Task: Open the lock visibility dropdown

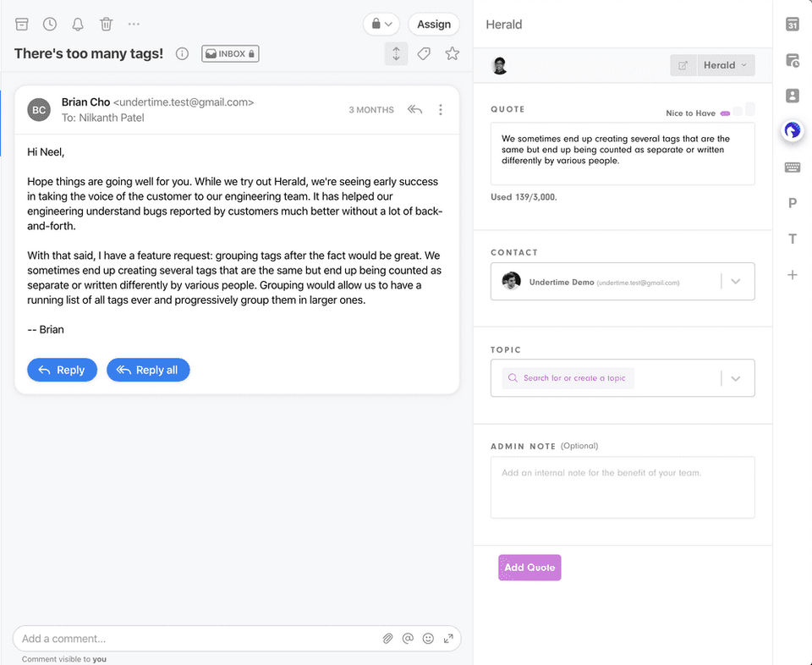Action: click(381, 24)
